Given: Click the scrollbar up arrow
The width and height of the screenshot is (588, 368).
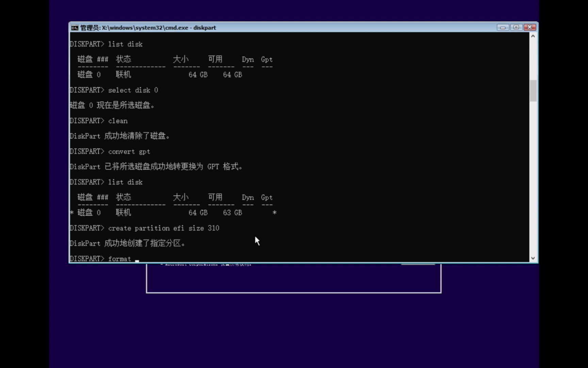Looking at the screenshot, I should coord(533,36).
